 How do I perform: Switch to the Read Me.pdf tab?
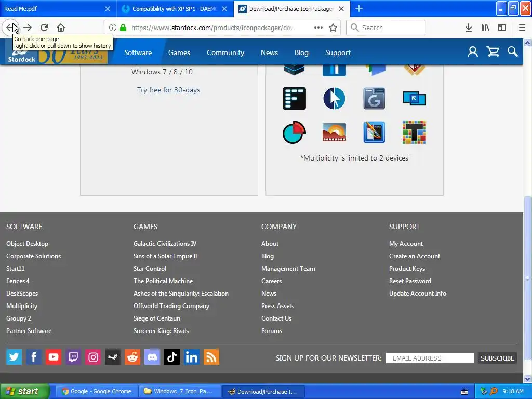click(51, 9)
